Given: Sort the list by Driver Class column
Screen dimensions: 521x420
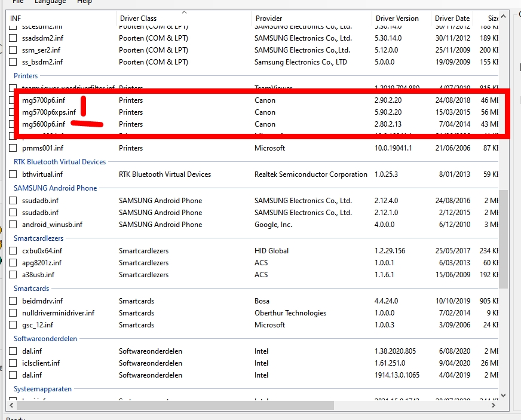Looking at the screenshot, I should 138,19.
